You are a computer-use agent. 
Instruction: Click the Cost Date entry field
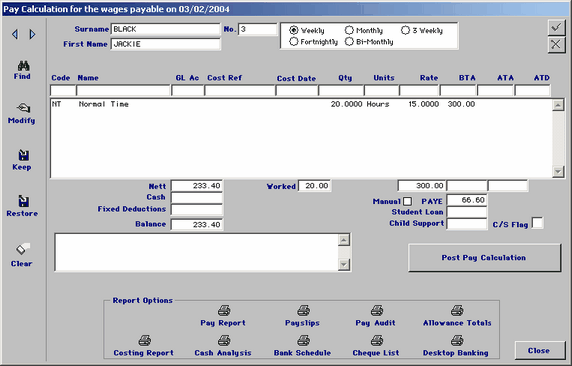[x=297, y=90]
